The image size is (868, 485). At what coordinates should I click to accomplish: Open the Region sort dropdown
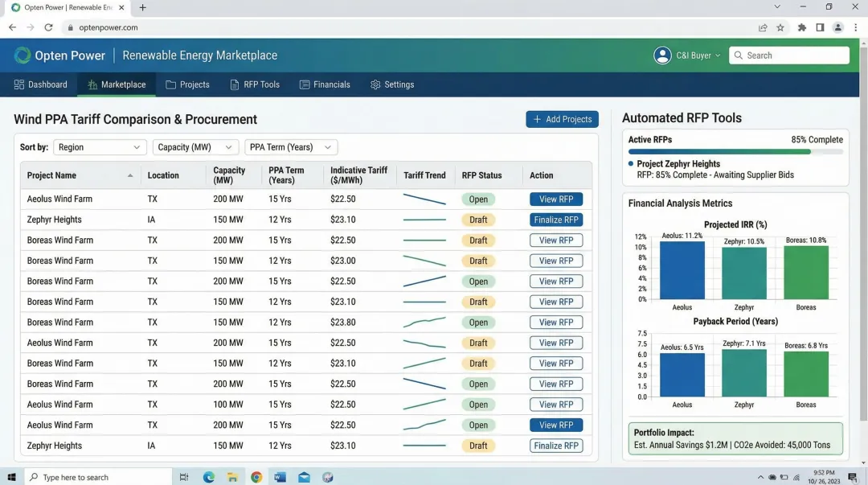[x=99, y=146]
